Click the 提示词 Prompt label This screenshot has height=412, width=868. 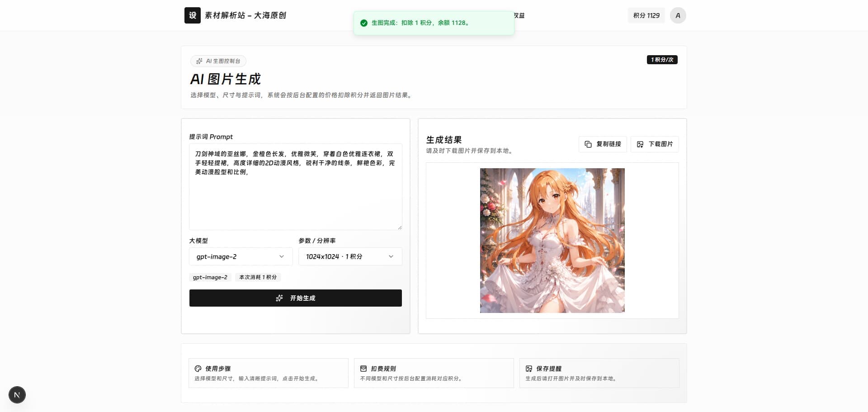tap(211, 137)
